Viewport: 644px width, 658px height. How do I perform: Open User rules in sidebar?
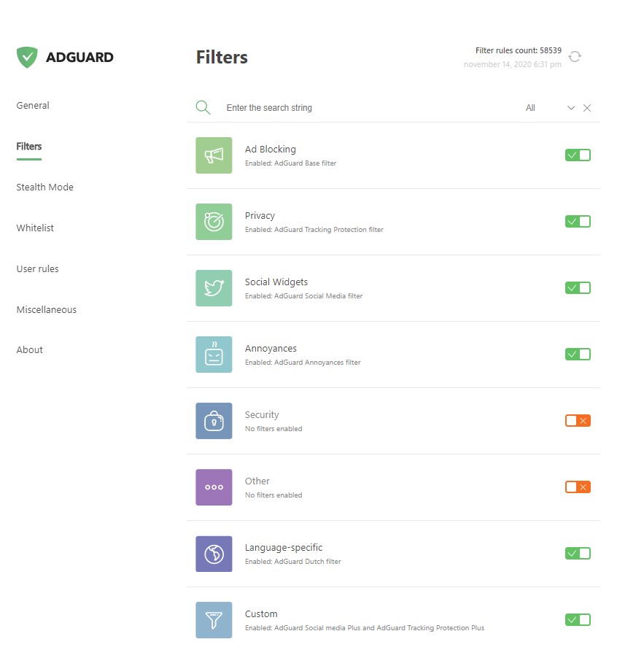[37, 269]
